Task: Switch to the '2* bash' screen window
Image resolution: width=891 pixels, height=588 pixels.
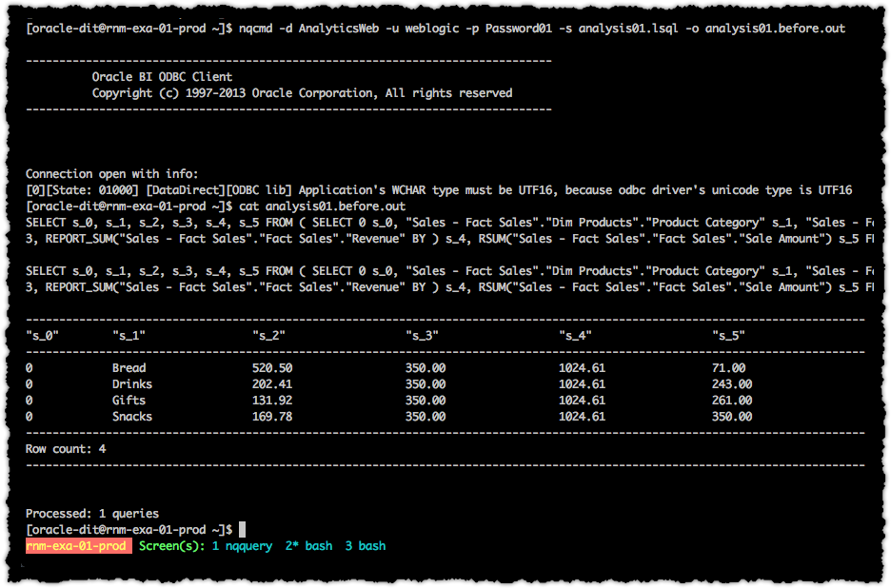Action: coord(308,546)
